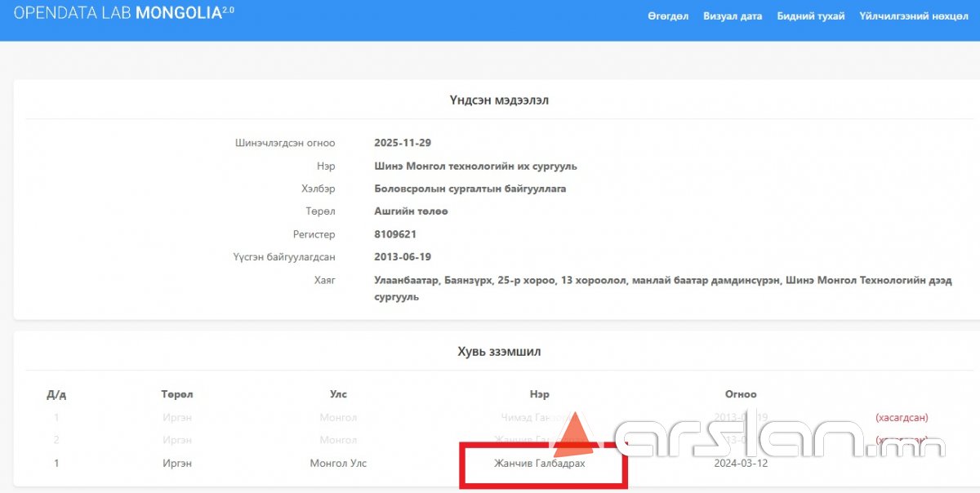The width and height of the screenshot is (980, 493).
Task: Click organization name Шинэ Монгол технологийн их сургууль
Action: point(475,166)
